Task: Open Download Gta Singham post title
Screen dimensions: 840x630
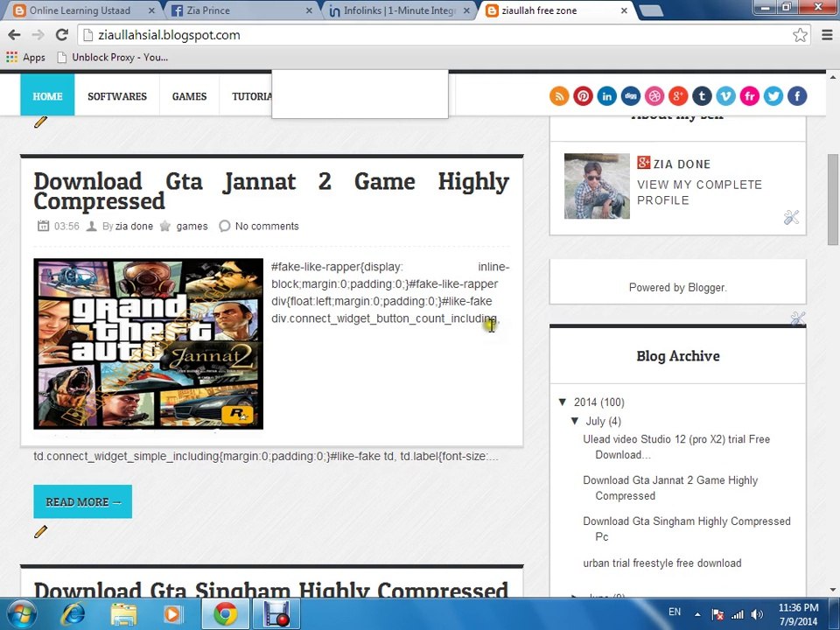Action: (270, 589)
